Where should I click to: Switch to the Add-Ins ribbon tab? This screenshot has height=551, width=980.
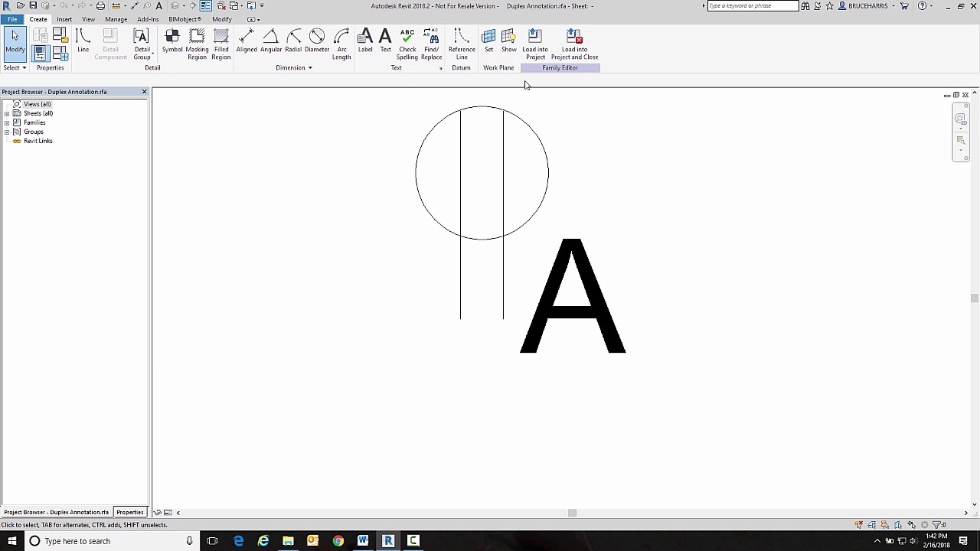(148, 19)
